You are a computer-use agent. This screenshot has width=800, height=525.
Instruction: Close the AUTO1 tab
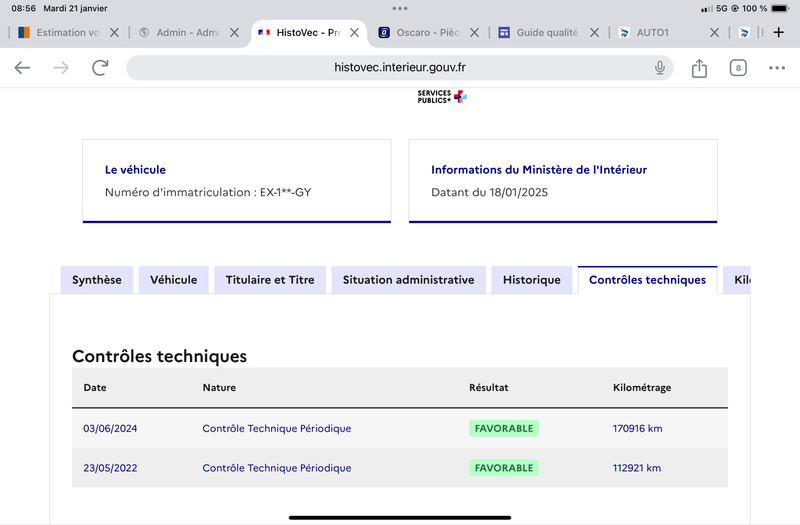(x=714, y=33)
